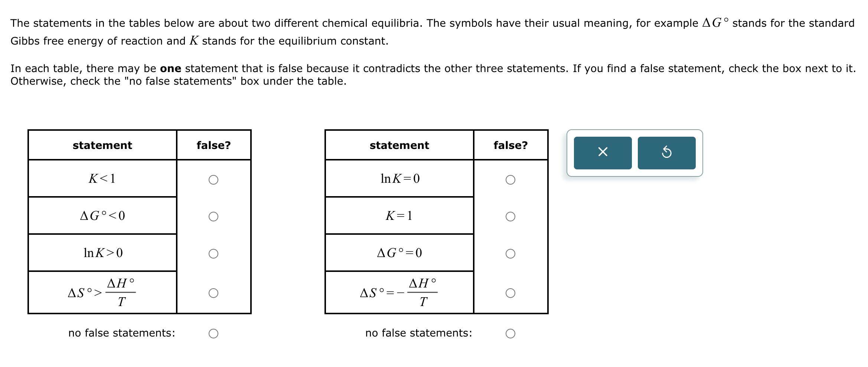Select 'no false statements' under left table
Image resolution: width=868 pixels, height=367 pixels.
point(213,333)
